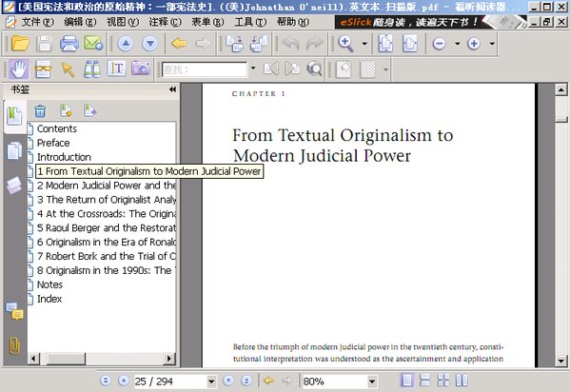Select the Snapshot camera tool
Image resolution: width=571 pixels, height=392 pixels.
click(141, 69)
